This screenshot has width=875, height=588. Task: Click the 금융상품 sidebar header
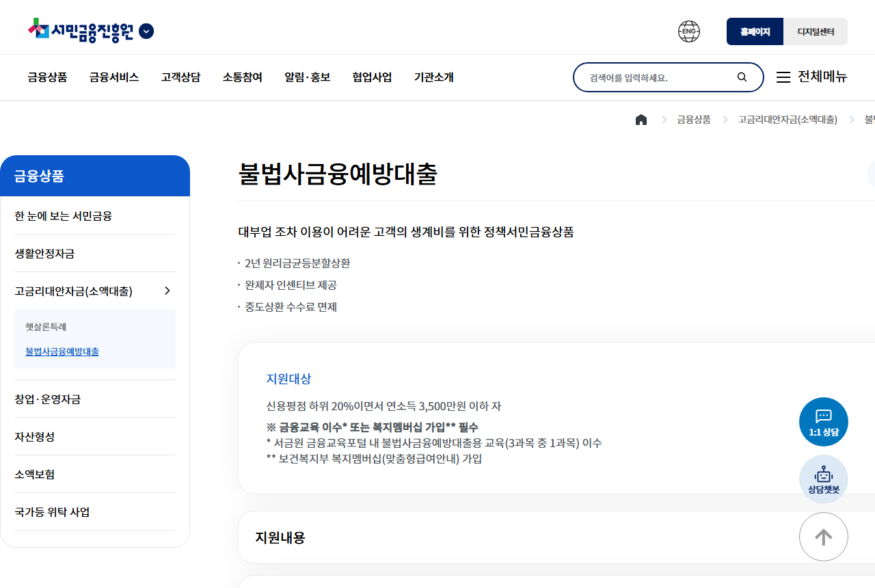95,176
